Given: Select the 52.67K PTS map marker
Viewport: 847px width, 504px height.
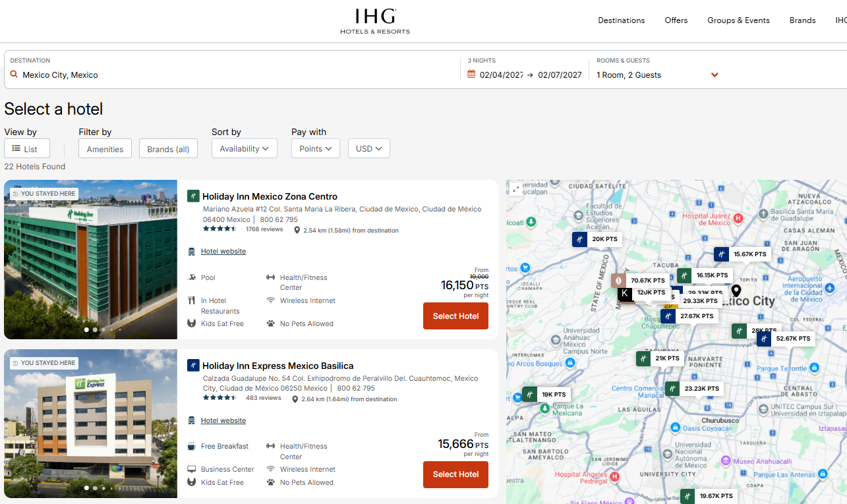Looking at the screenshot, I should [x=786, y=339].
